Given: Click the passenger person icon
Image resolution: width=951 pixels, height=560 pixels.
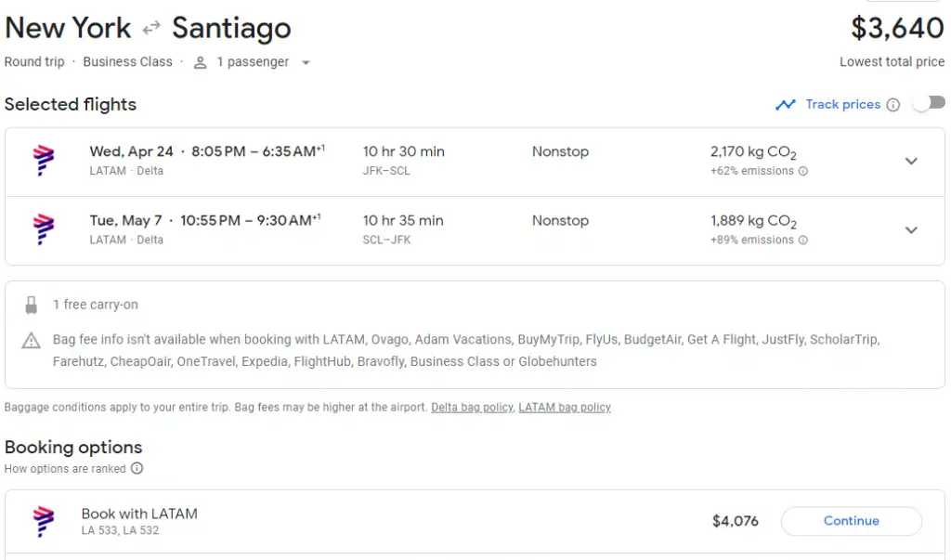Looking at the screenshot, I should tap(200, 62).
